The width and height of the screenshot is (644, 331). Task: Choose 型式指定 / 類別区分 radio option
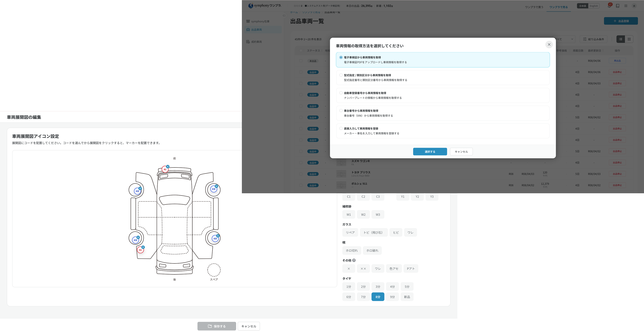click(x=341, y=75)
